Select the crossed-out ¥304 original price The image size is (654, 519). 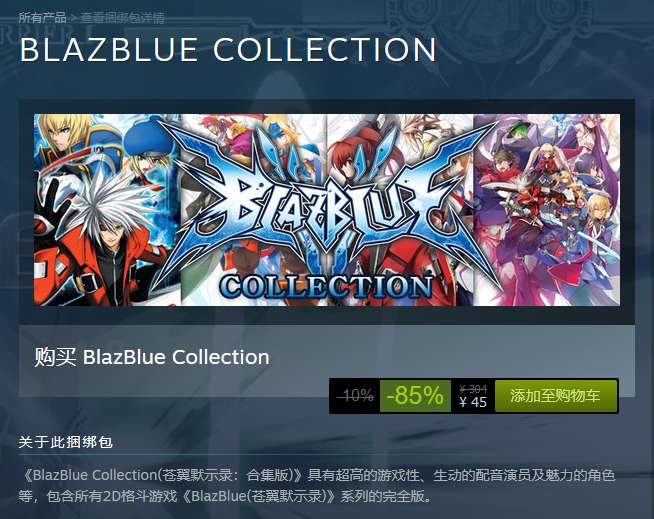(x=473, y=389)
